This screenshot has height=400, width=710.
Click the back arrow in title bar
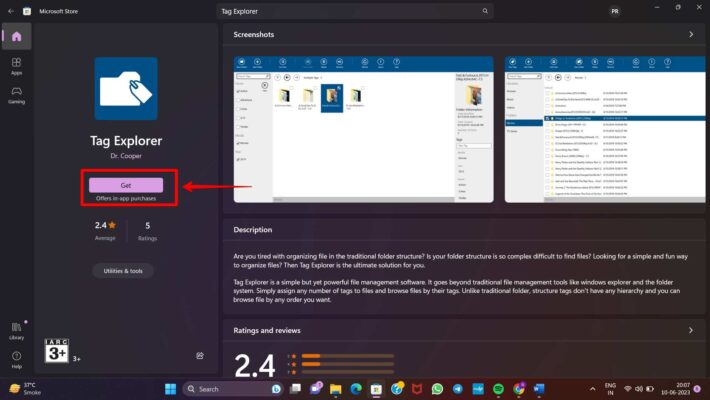[12, 11]
